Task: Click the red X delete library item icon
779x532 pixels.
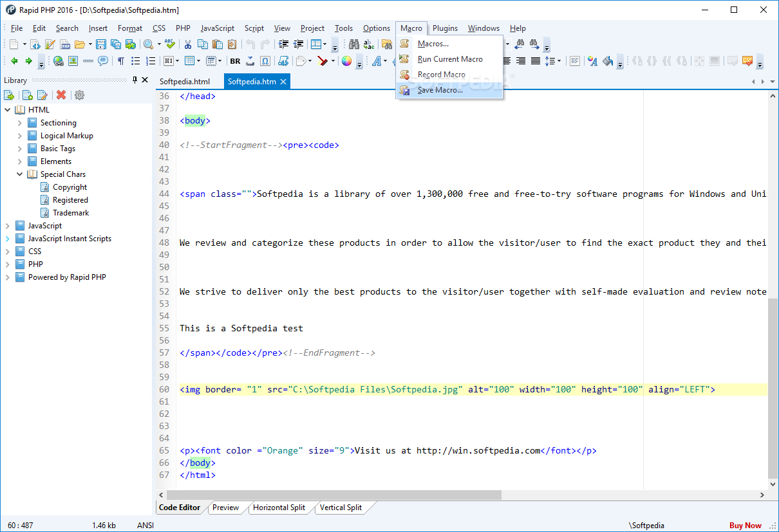Action: (61, 95)
